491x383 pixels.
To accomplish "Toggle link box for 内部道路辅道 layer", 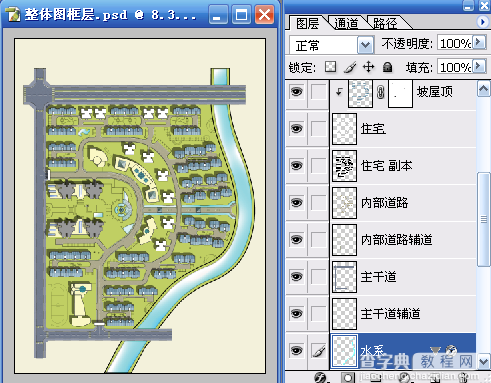I will pyautogui.click(x=318, y=239).
